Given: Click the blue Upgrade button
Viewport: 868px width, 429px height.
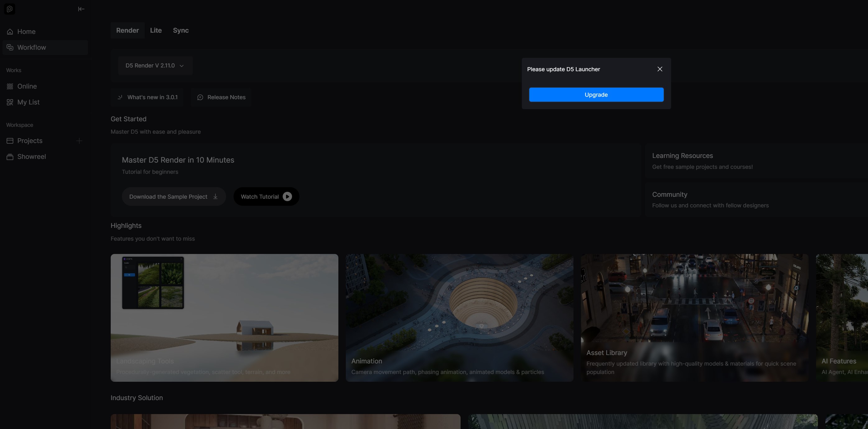Looking at the screenshot, I should (x=596, y=95).
